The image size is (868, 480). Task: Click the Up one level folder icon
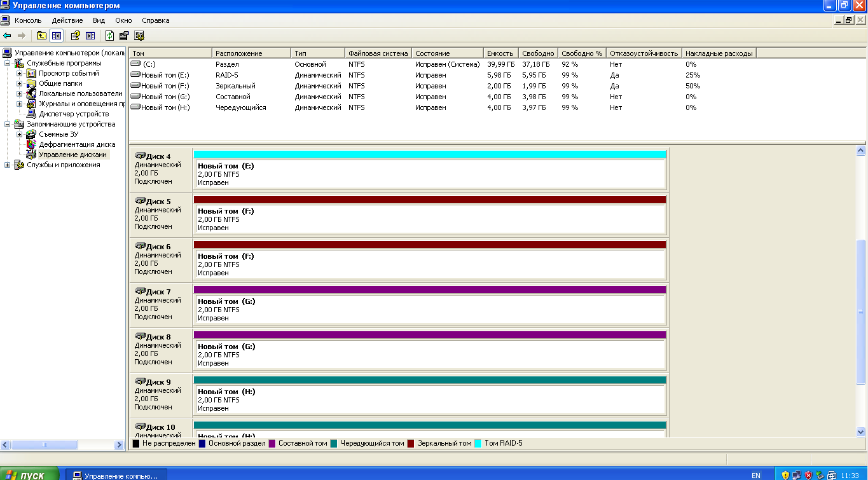[x=41, y=36]
